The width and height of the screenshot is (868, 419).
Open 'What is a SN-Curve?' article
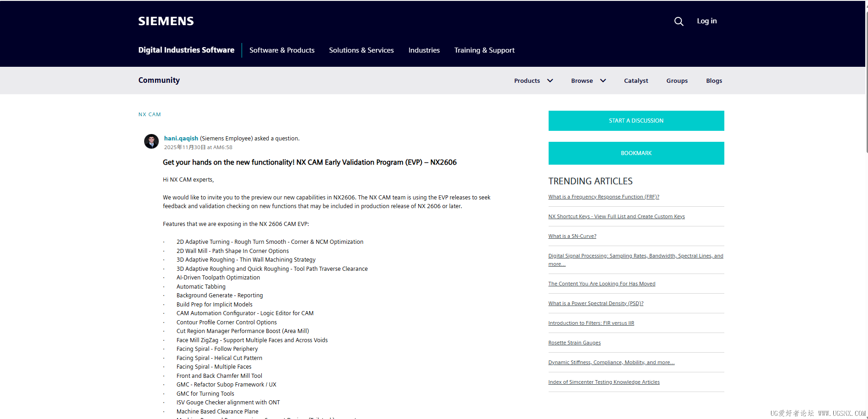[x=572, y=236]
